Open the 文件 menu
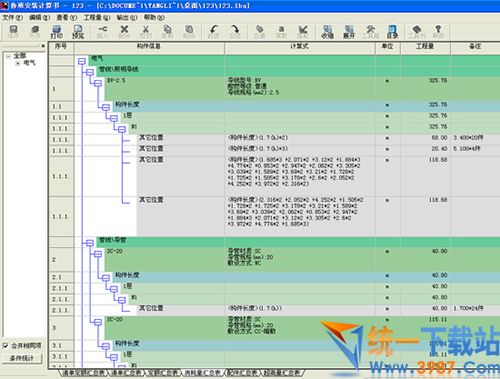This screenshot has height=379, width=500. (x=12, y=17)
